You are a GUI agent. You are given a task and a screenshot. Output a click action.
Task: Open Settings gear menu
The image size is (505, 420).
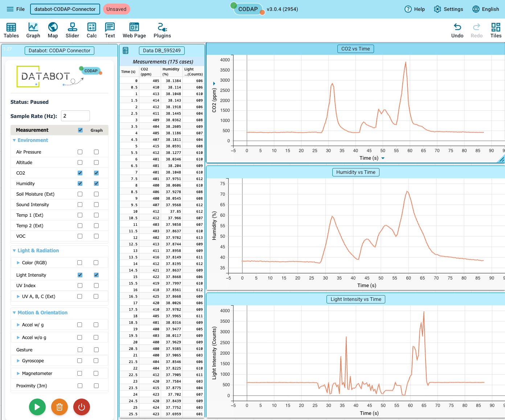point(448,9)
